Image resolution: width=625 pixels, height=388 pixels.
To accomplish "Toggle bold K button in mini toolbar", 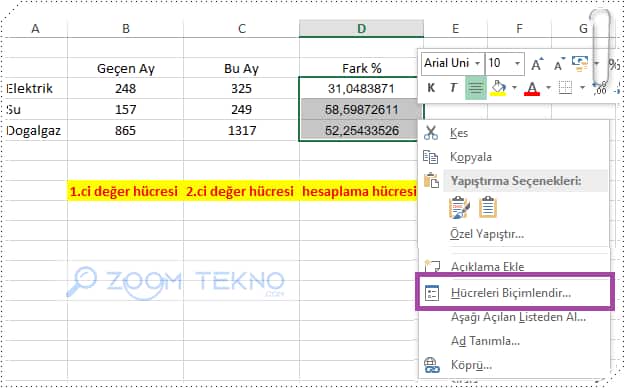I will (x=431, y=88).
